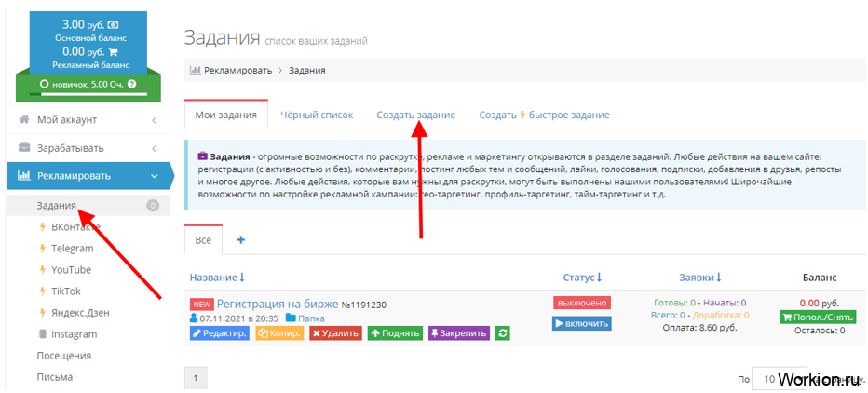This screenshot has height=393, width=868.
Task: Click the Оплата: 8.60 руб. text
Action: tap(700, 327)
